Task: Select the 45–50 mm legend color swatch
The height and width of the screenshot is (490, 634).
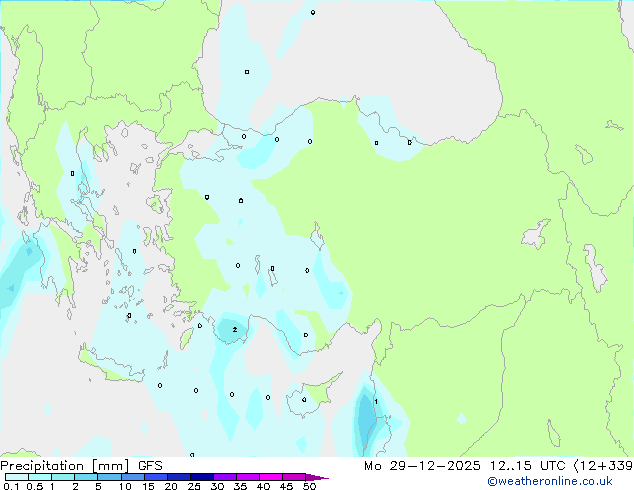Action: click(x=294, y=477)
